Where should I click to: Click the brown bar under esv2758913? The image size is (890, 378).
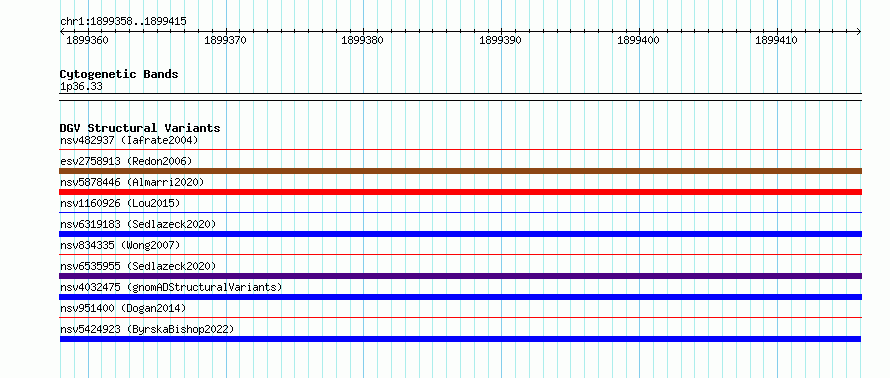(x=460, y=171)
